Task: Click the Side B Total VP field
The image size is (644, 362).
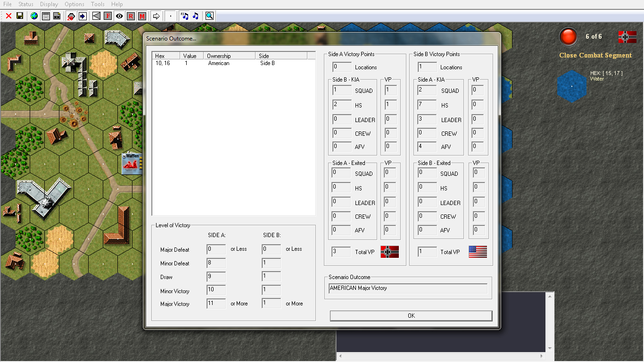Action: tap(427, 252)
